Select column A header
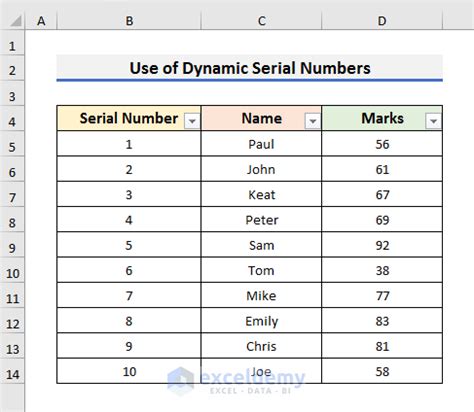Screen dimensions: 474x412 click(41, 21)
